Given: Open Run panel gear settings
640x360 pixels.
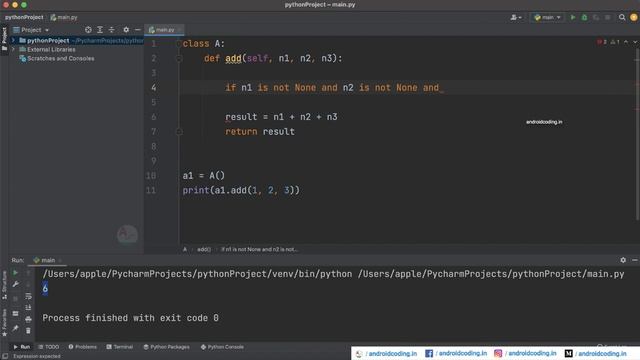Looking at the screenshot, I should (623, 260).
